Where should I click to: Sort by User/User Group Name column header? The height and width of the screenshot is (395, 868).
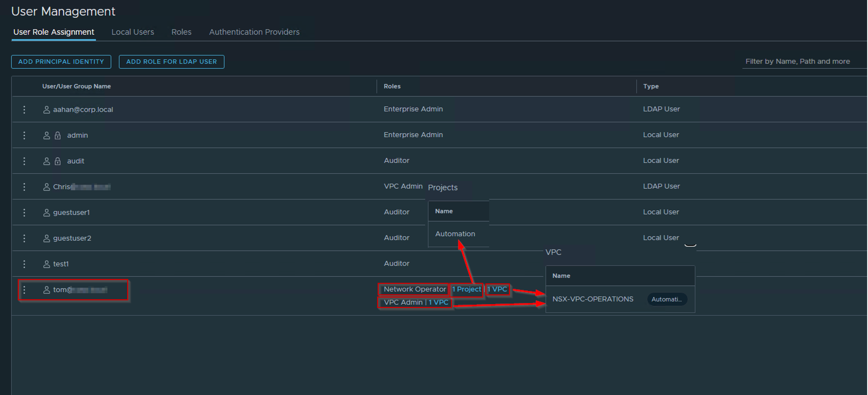pyautogui.click(x=76, y=86)
